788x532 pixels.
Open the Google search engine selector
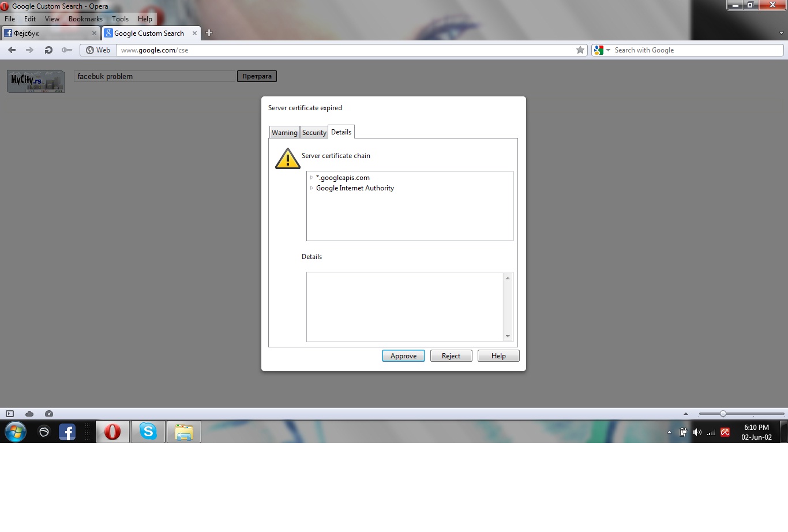point(602,50)
